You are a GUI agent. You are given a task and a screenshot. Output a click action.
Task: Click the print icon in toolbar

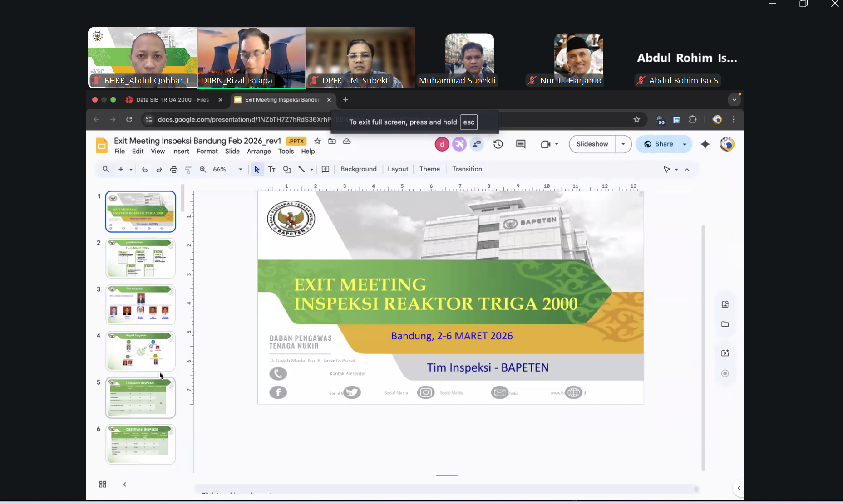point(173,170)
